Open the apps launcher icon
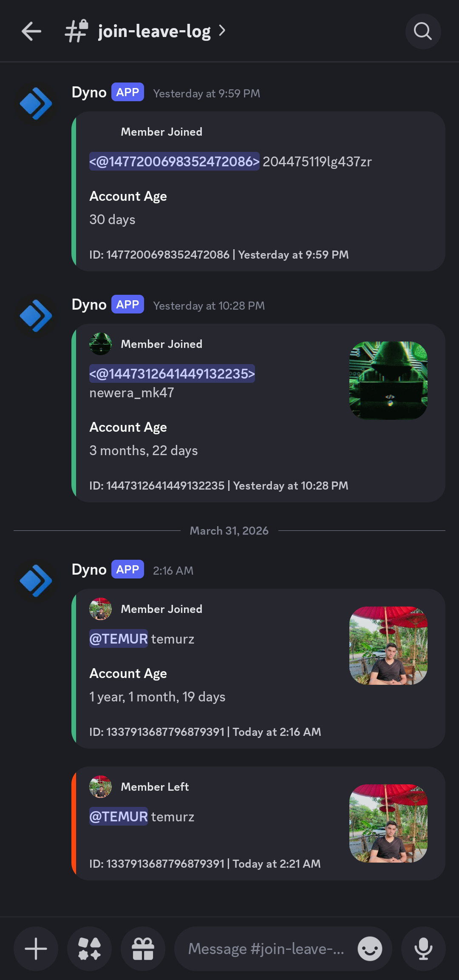The image size is (459, 980). coord(89,949)
